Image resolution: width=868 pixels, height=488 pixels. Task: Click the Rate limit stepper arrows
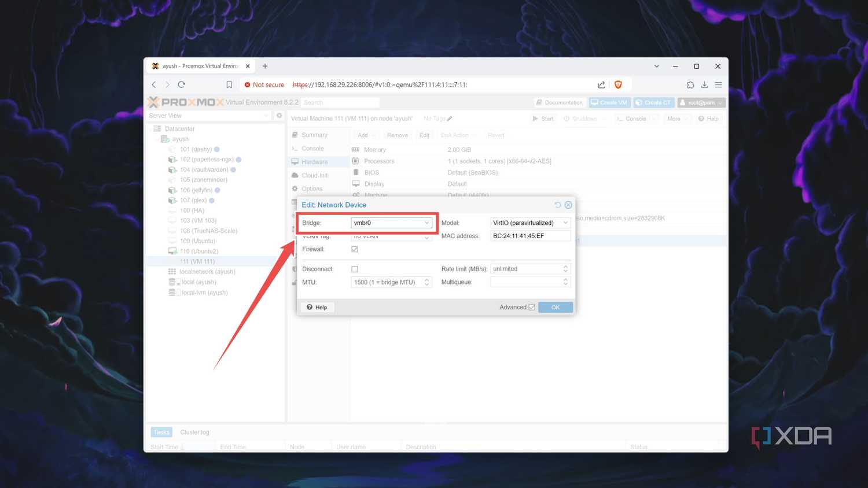pyautogui.click(x=565, y=269)
